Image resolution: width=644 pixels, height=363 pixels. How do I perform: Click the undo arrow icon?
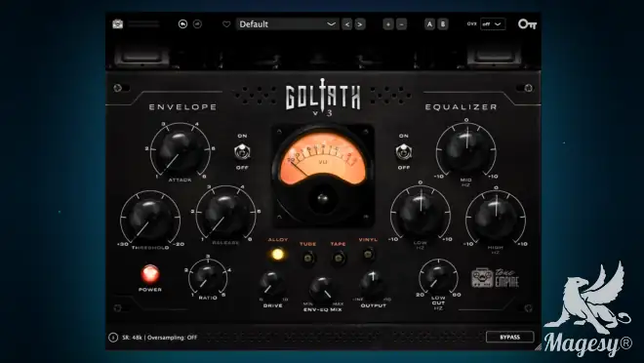tap(182, 24)
